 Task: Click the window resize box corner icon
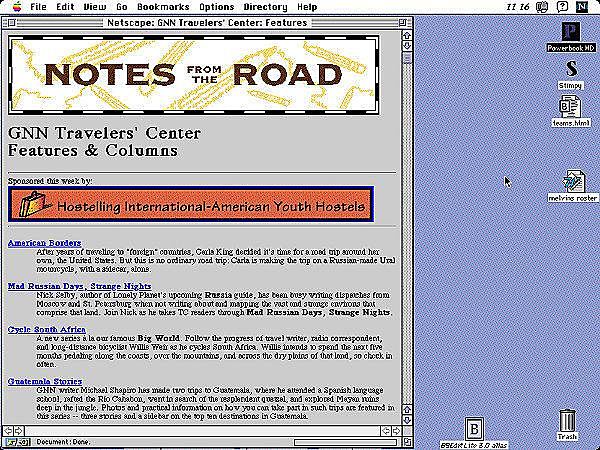[x=407, y=442]
